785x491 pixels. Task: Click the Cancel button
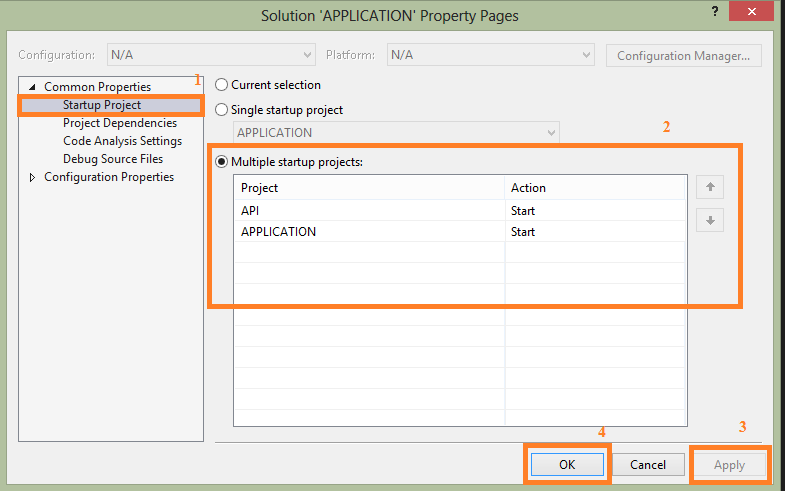(648, 464)
